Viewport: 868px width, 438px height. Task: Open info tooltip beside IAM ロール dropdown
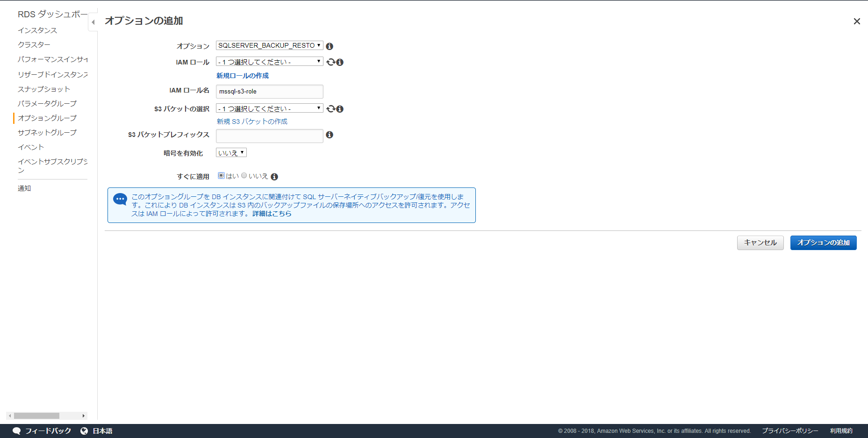pos(339,62)
